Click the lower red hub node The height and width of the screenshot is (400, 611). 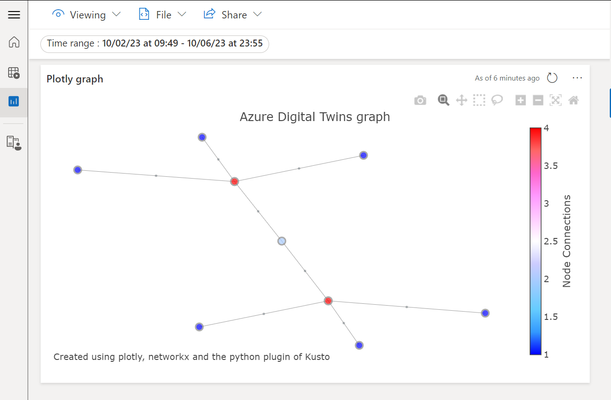coord(328,301)
